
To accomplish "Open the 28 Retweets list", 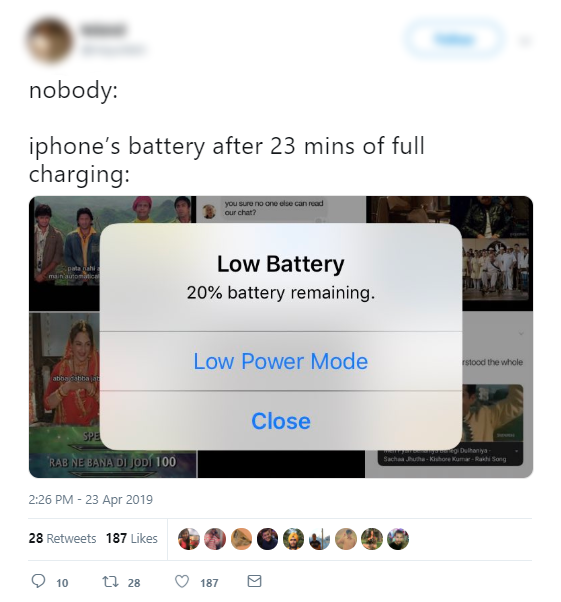I will [62, 538].
